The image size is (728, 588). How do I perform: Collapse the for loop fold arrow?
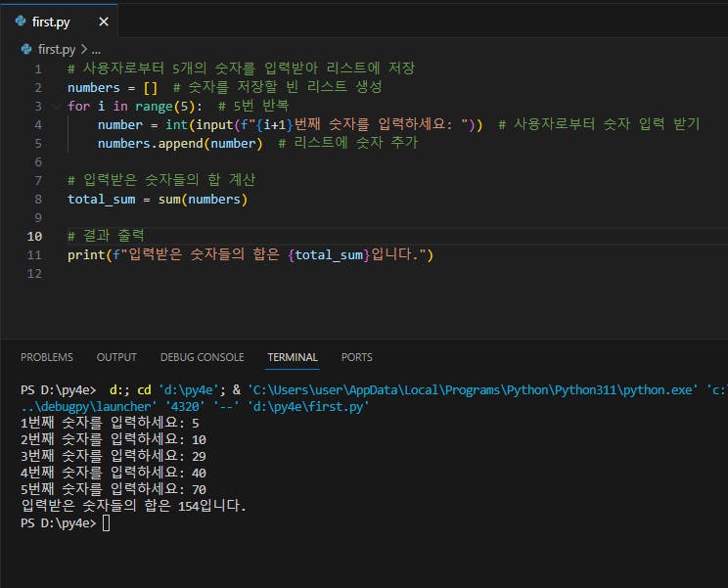(57, 106)
